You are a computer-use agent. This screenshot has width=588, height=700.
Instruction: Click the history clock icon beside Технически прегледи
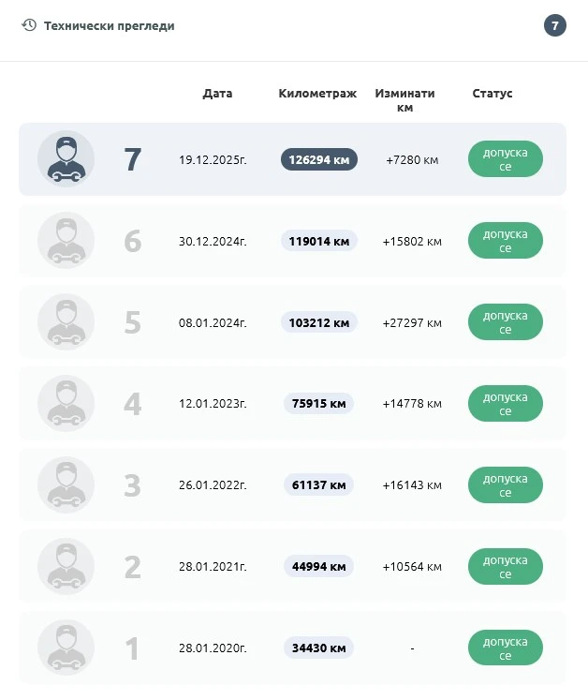(x=29, y=25)
